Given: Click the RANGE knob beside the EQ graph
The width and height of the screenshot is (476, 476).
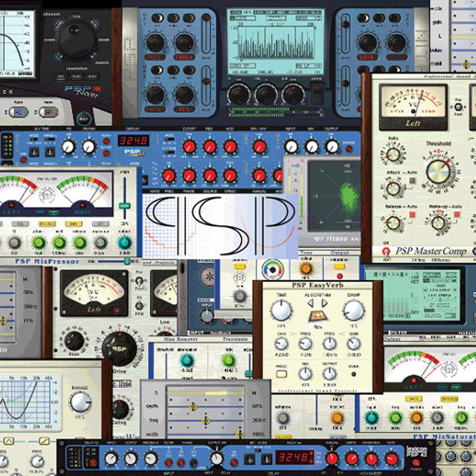Looking at the screenshot, I should click(x=80, y=402).
